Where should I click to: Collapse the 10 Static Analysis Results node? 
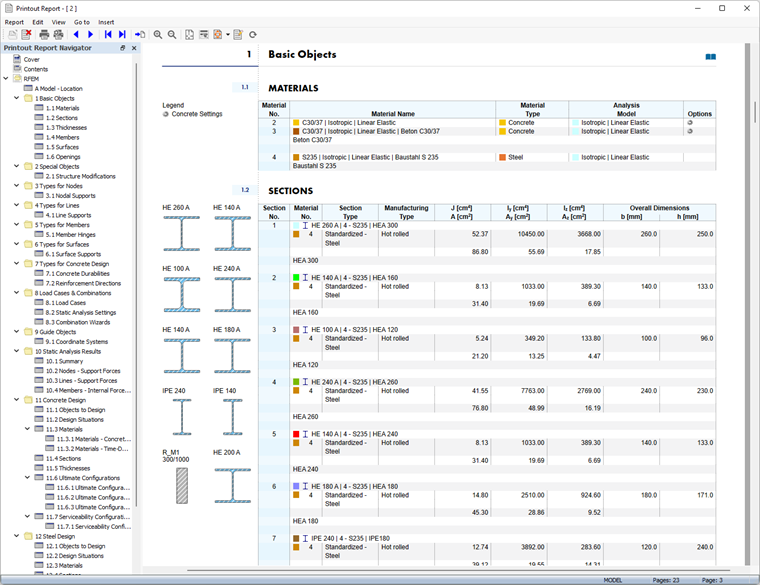pos(16,351)
